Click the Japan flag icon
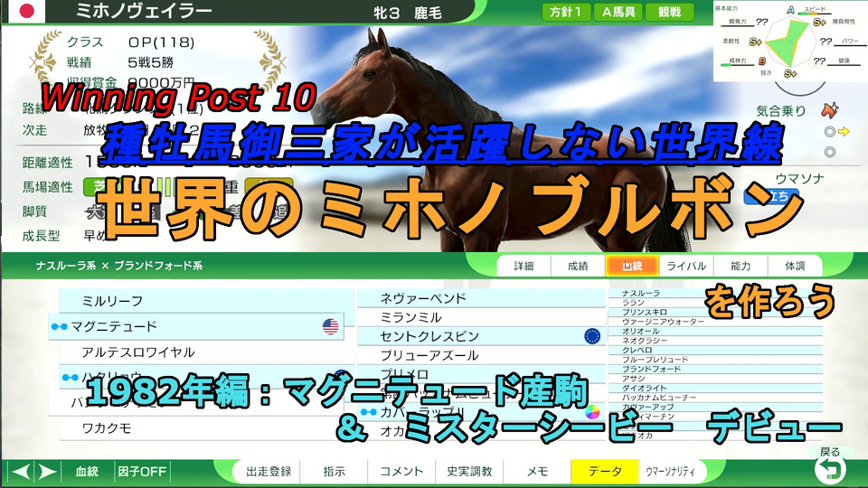 point(26,11)
